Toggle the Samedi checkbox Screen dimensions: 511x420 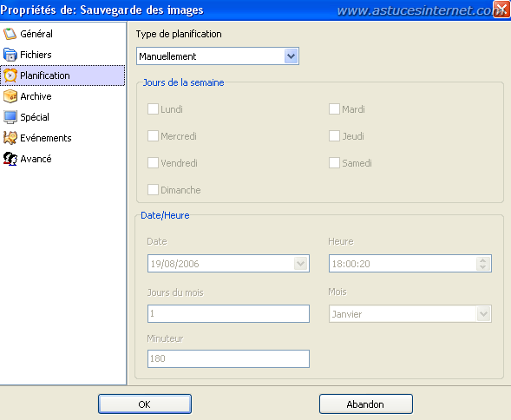coord(334,163)
